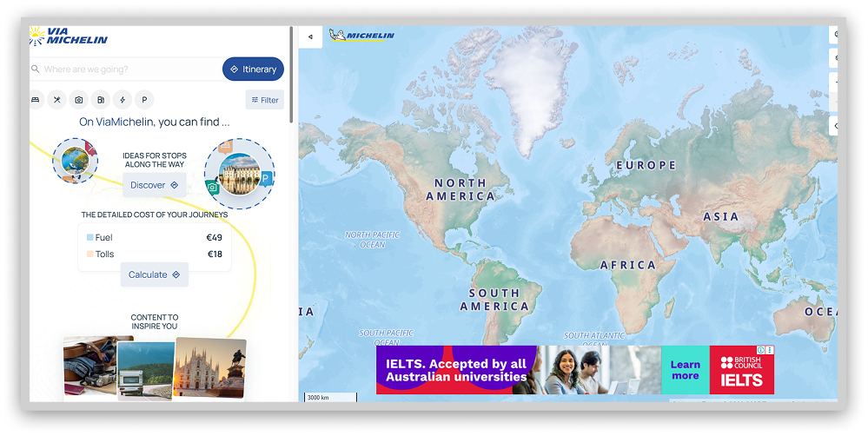
Task: Click the light blue Fuel color square
Action: click(89, 238)
